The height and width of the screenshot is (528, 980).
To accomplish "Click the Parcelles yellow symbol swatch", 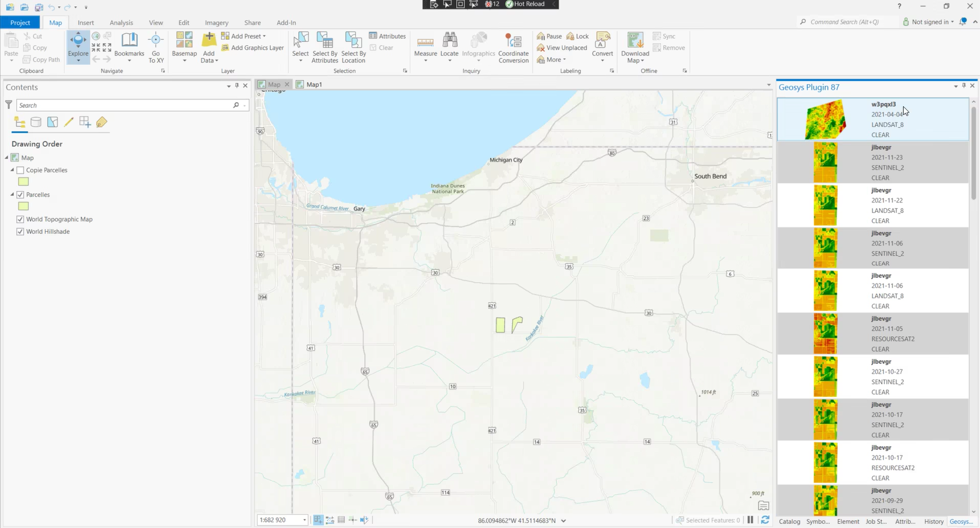I will coord(24,206).
